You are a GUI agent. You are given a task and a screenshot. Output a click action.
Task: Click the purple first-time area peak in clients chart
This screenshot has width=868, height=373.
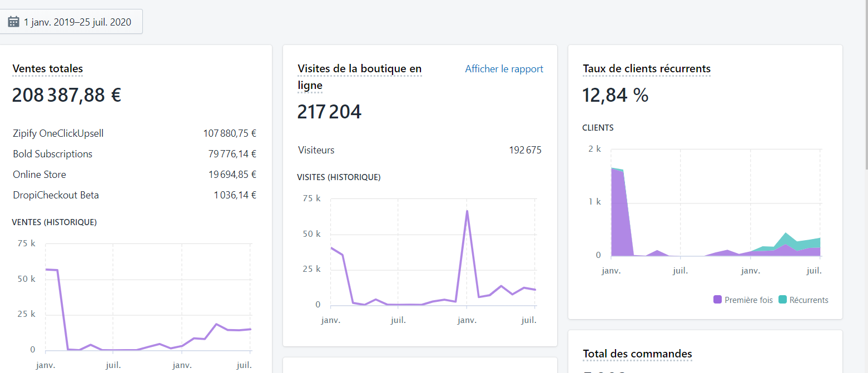coord(613,169)
